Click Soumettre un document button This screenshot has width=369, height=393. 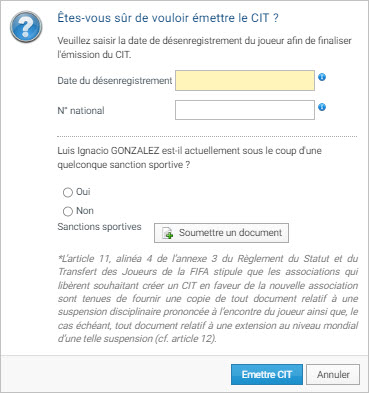click(221, 233)
